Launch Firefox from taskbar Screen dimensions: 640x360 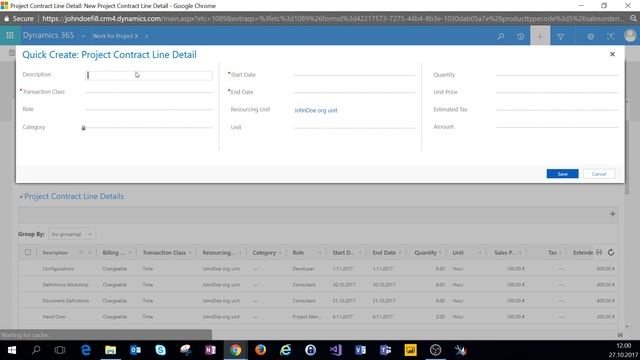point(260,350)
